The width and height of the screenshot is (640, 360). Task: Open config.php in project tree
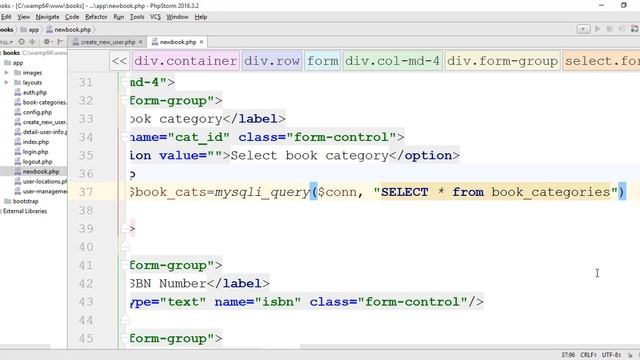pos(33,112)
